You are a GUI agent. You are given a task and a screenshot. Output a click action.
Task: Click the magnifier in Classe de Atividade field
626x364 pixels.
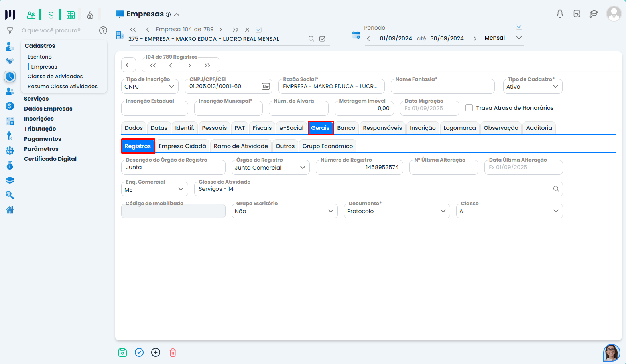click(556, 189)
